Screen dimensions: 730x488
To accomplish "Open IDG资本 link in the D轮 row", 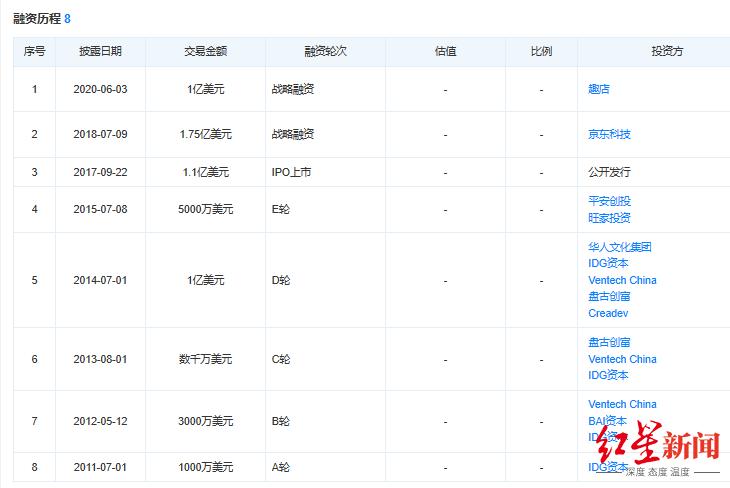I will [x=608, y=263].
